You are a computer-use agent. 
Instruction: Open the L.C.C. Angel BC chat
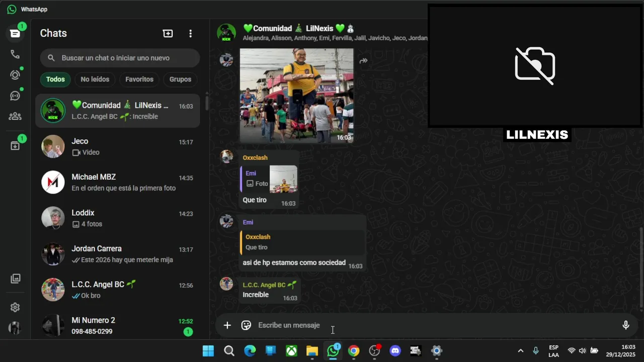(x=118, y=290)
